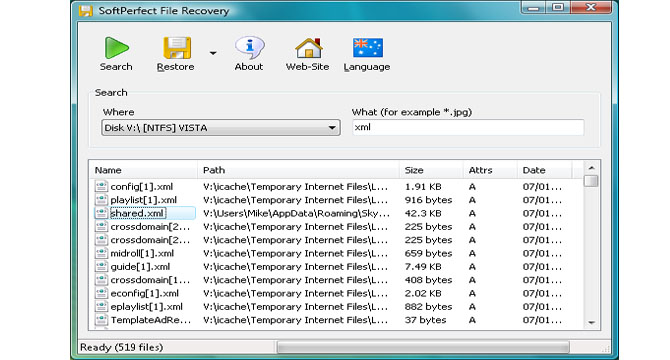Viewport: 670px width, 360px height.
Task: Select the econfig[1].xml file icon
Action: tap(101, 293)
